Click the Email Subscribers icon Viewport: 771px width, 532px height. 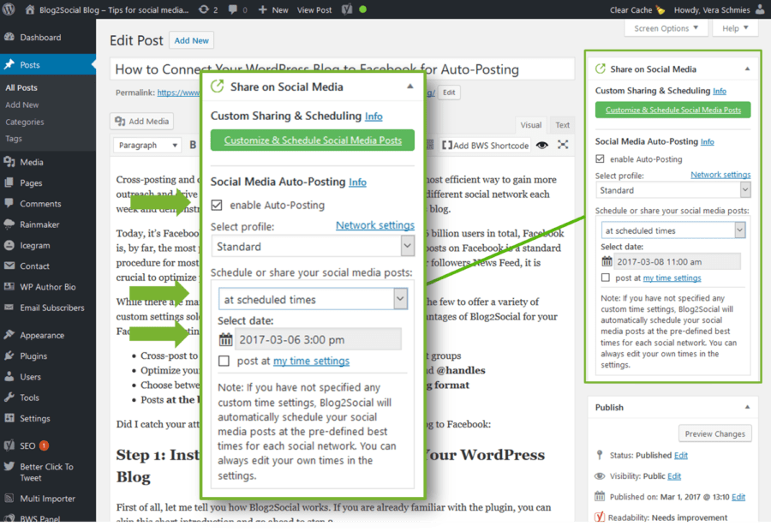9,308
